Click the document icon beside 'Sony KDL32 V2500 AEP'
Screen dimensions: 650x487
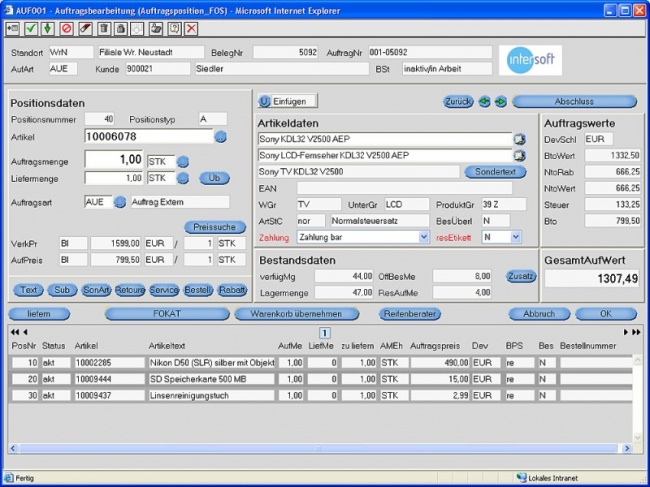click(519, 139)
